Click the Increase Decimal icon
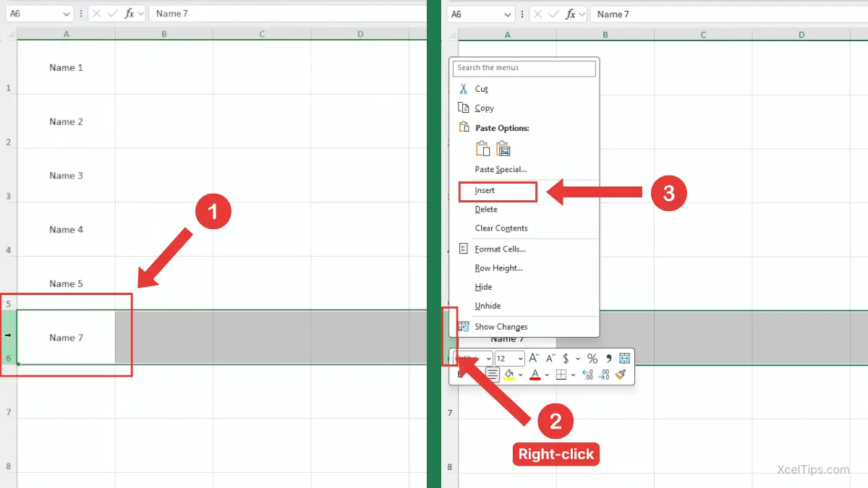Screen dimensions: 868x488 (x=587, y=374)
